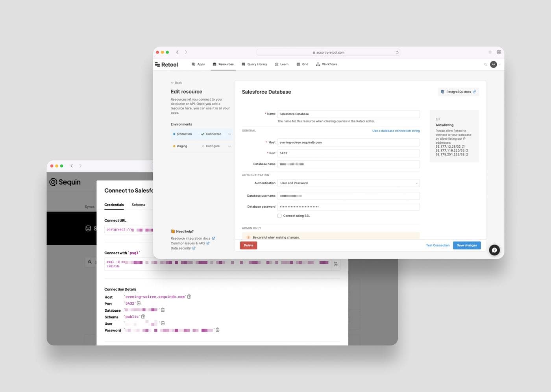Copy the Password value in Connection Details
Viewport: 551px width, 392px height.
tap(218, 330)
